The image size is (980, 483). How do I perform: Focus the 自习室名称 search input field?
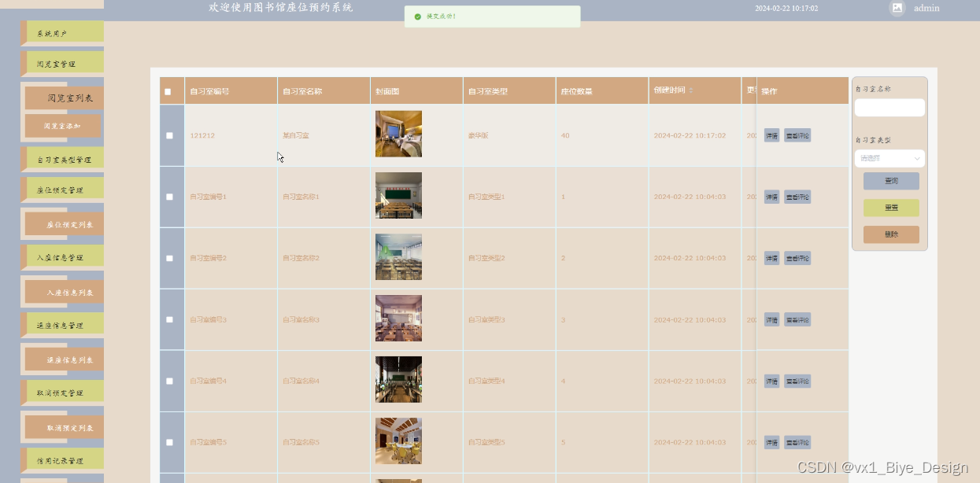tap(889, 108)
